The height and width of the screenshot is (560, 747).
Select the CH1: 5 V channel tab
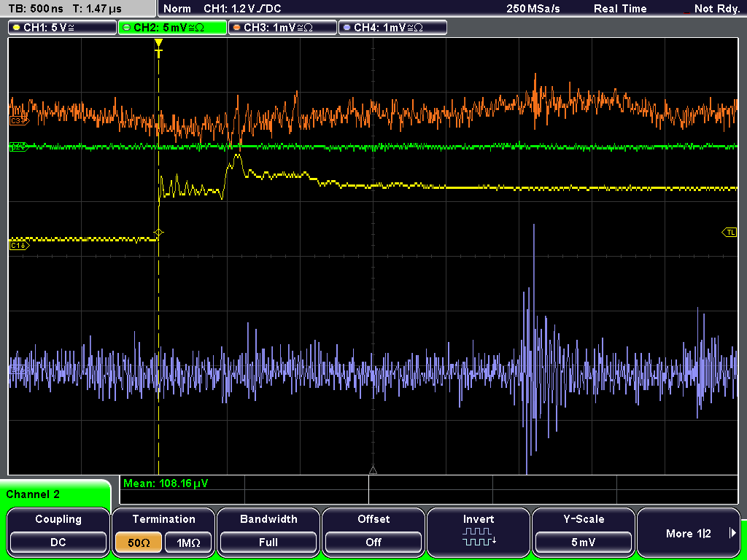(x=63, y=28)
